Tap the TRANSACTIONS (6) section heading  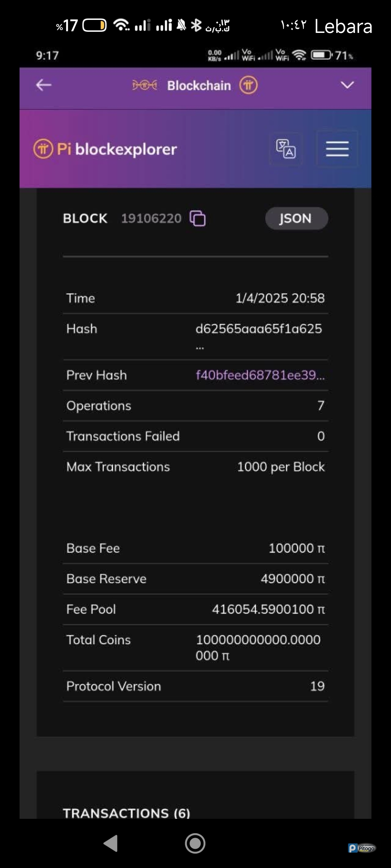tap(126, 813)
